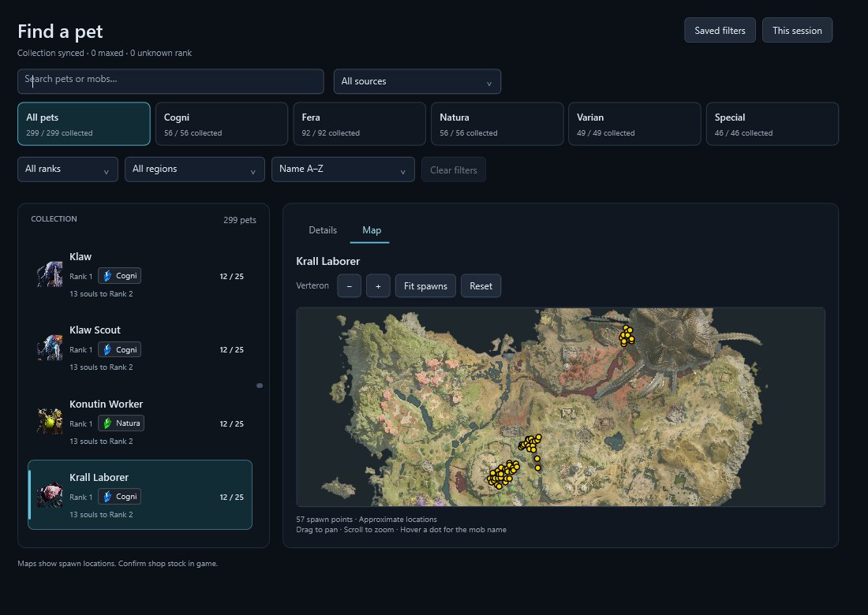The width and height of the screenshot is (868, 615).
Task: Click the disabled Clear filters button
Action: pos(454,170)
